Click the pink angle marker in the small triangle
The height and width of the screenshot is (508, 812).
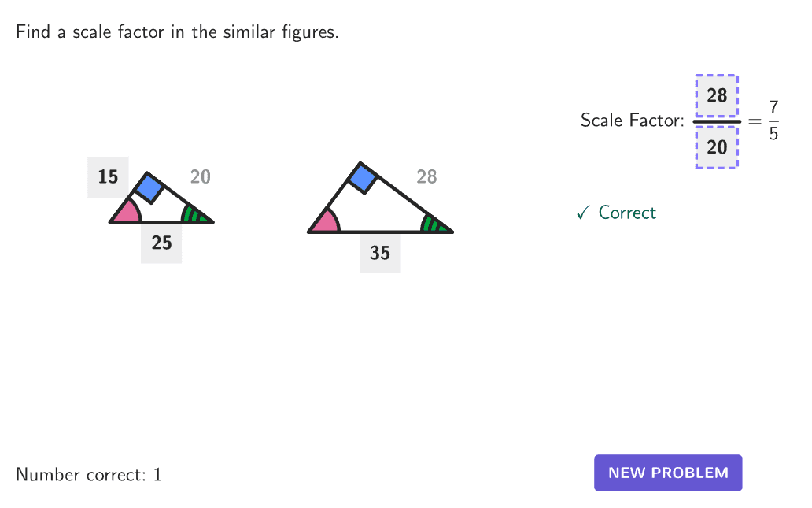pyautogui.click(x=127, y=213)
